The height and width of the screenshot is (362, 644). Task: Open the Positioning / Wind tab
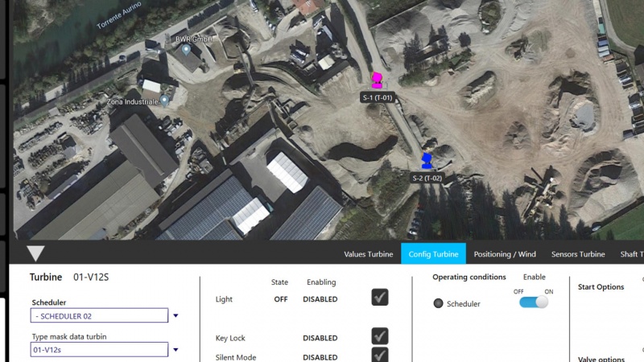[505, 254]
